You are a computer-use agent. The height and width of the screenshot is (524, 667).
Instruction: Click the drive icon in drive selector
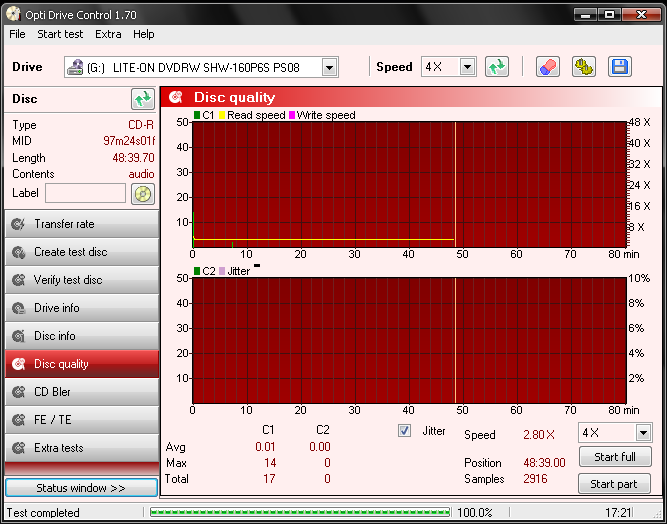(75, 67)
